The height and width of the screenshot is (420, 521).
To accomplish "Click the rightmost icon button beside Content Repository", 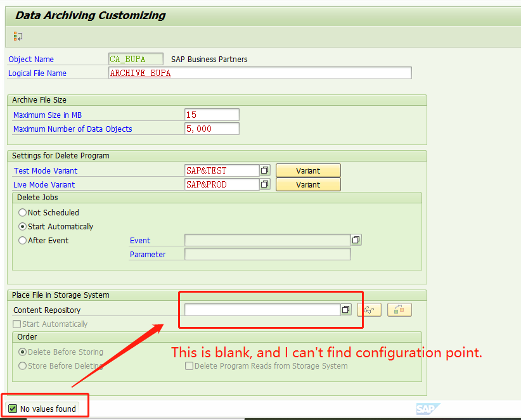I will pos(399,310).
